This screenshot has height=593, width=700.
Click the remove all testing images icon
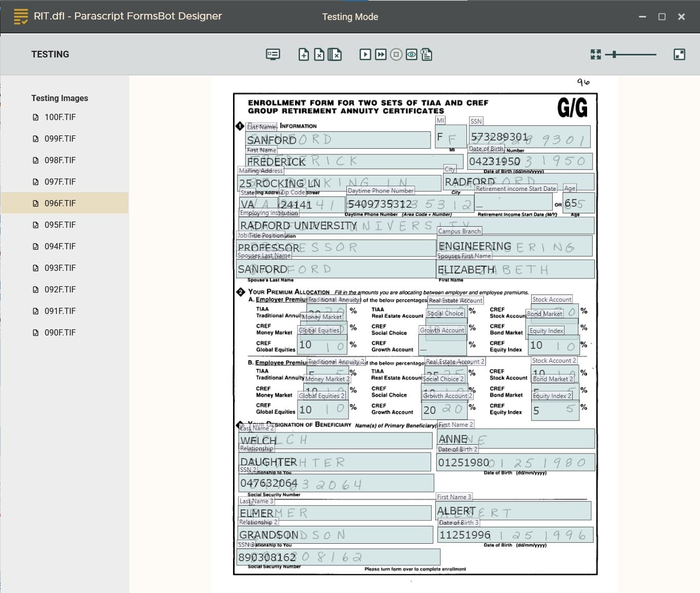tap(335, 54)
